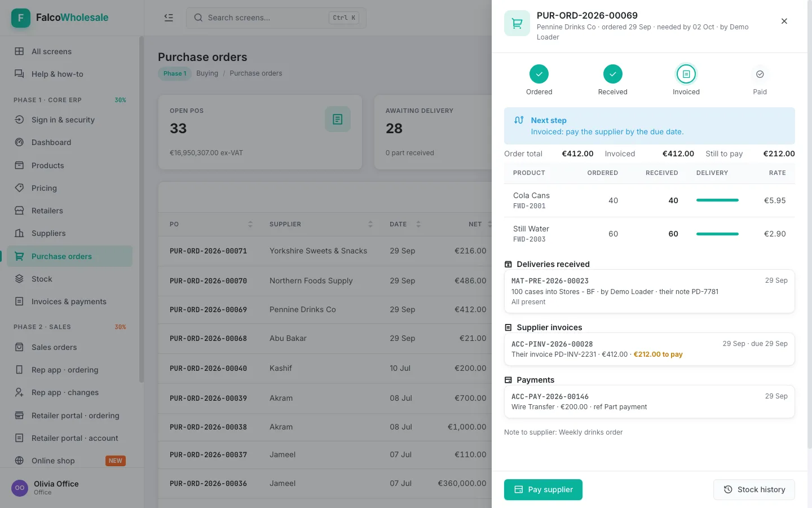Sort the table by the PO column
The width and height of the screenshot is (812, 508).
pyautogui.click(x=250, y=224)
